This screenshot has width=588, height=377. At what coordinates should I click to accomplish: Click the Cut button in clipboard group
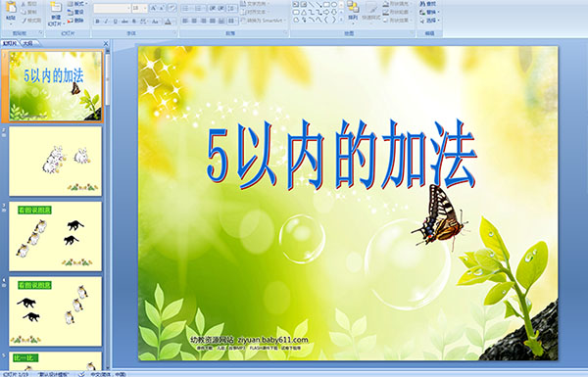pos(28,4)
